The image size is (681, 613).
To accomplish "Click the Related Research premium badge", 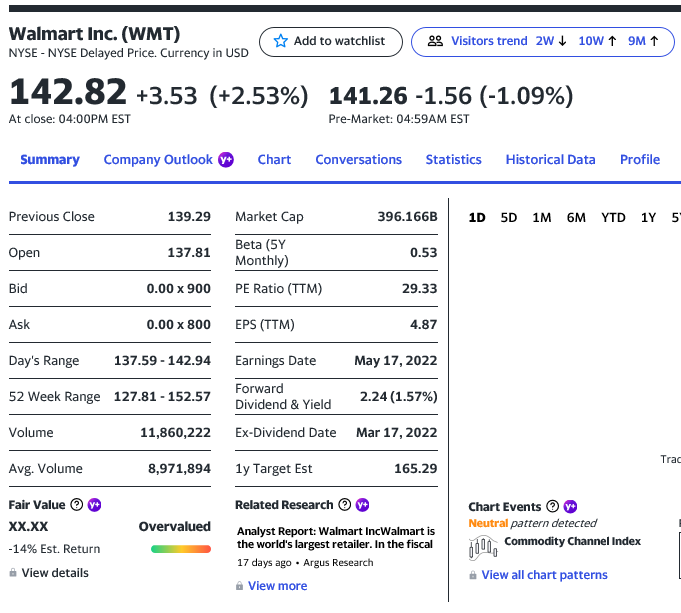I will tap(362, 505).
